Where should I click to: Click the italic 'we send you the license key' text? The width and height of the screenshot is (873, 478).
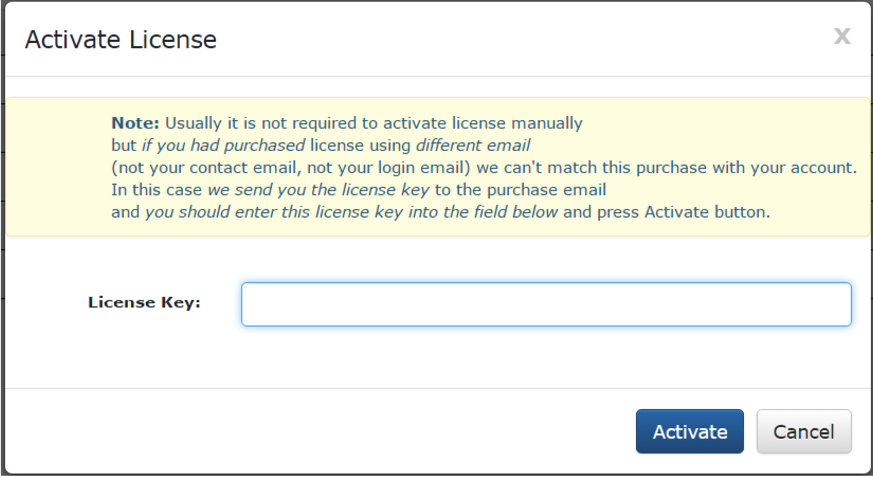coord(319,190)
